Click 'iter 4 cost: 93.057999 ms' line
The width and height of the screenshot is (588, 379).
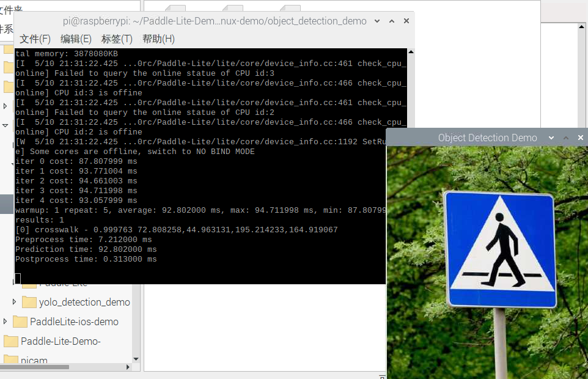pos(76,200)
